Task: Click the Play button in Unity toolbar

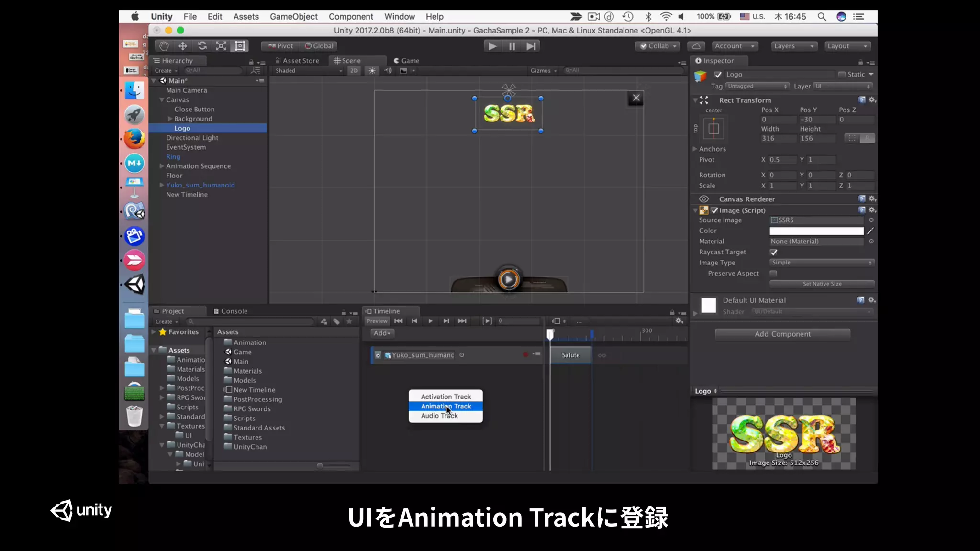Action: (492, 46)
